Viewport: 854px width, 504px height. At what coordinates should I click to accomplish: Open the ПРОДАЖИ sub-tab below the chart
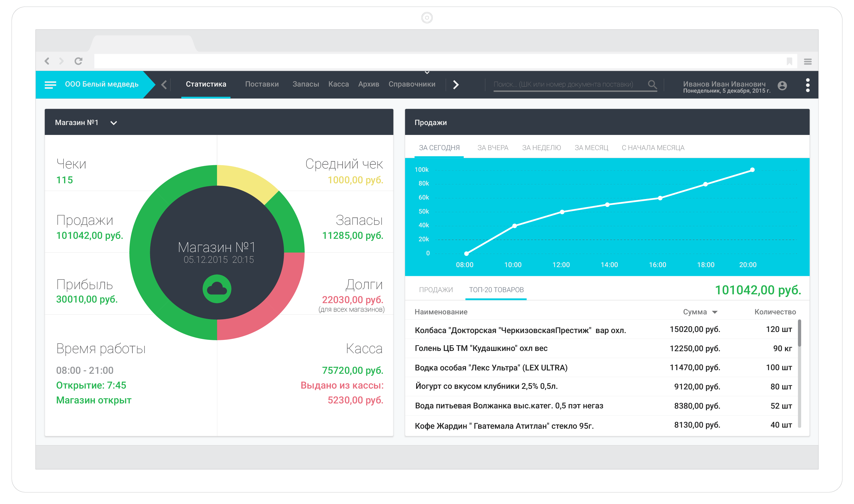[436, 290]
